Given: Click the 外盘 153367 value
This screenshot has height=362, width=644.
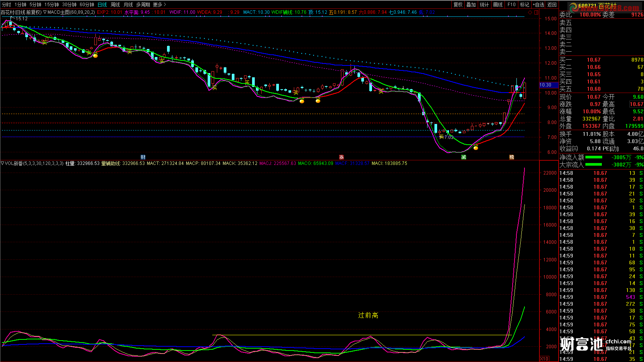Looking at the screenshot, I should [x=592, y=126].
